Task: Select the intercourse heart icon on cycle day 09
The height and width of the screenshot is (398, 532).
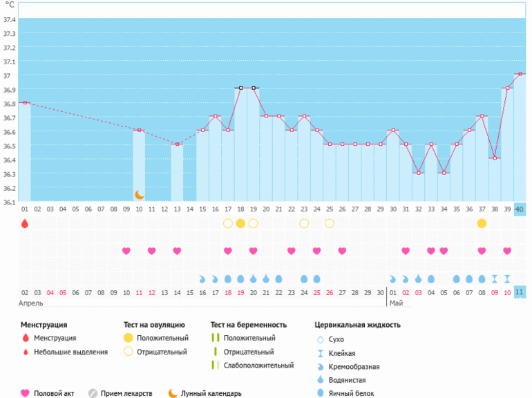Action: (126, 251)
